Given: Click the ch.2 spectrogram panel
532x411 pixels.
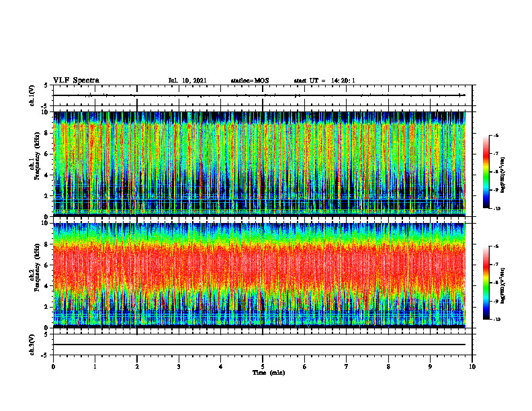Looking at the screenshot, I should 259,275.
